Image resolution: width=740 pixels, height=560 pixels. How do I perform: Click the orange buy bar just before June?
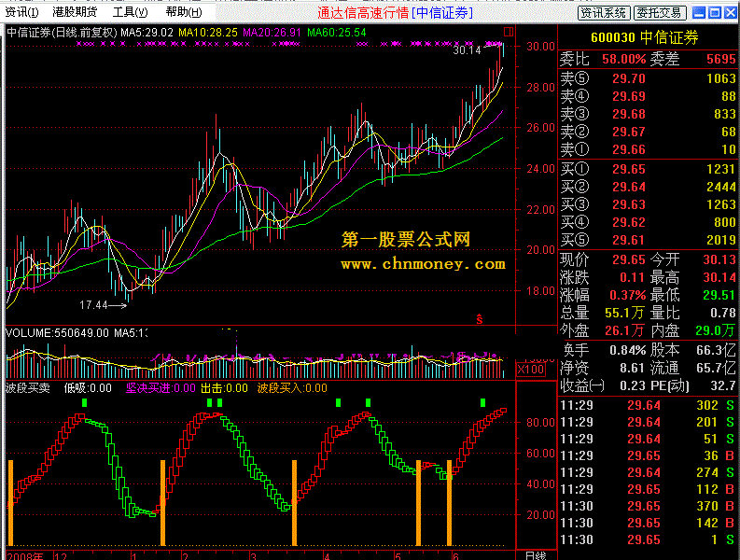449,503
